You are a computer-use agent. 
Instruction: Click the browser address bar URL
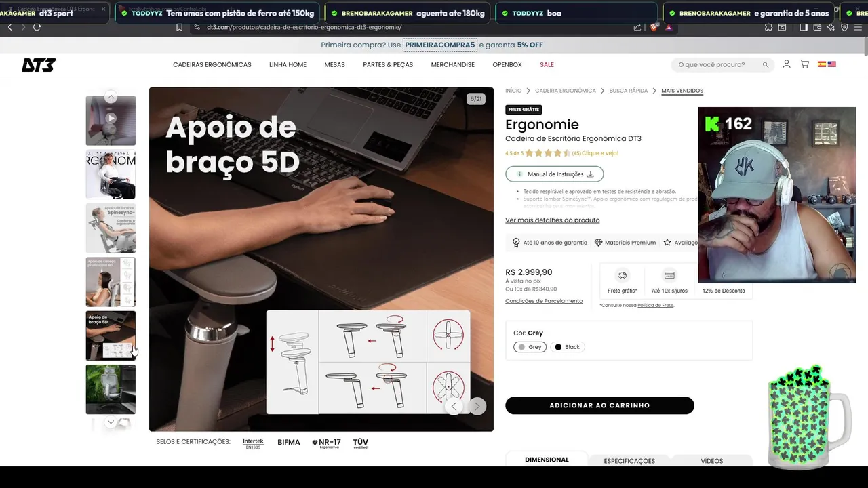(304, 27)
